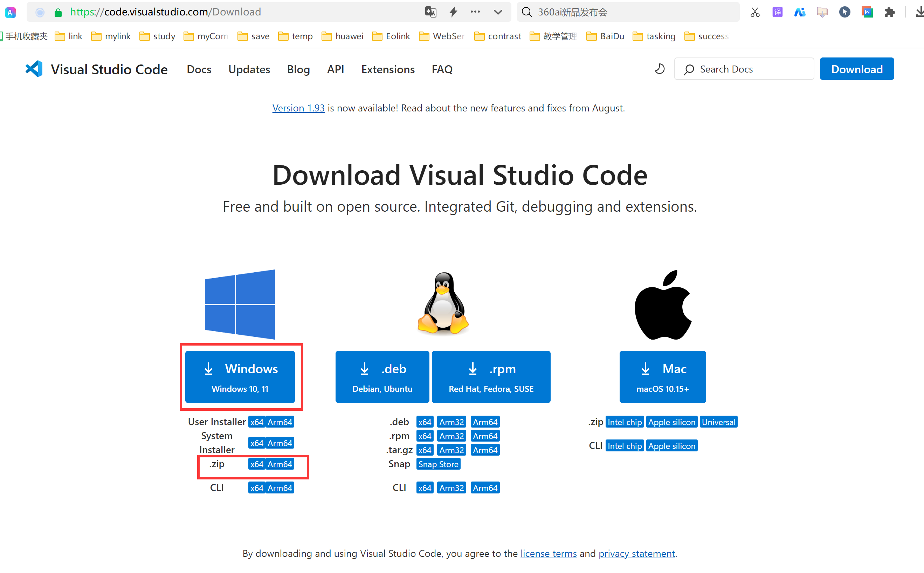Select the scissors screenshot tool icon

tap(754, 12)
